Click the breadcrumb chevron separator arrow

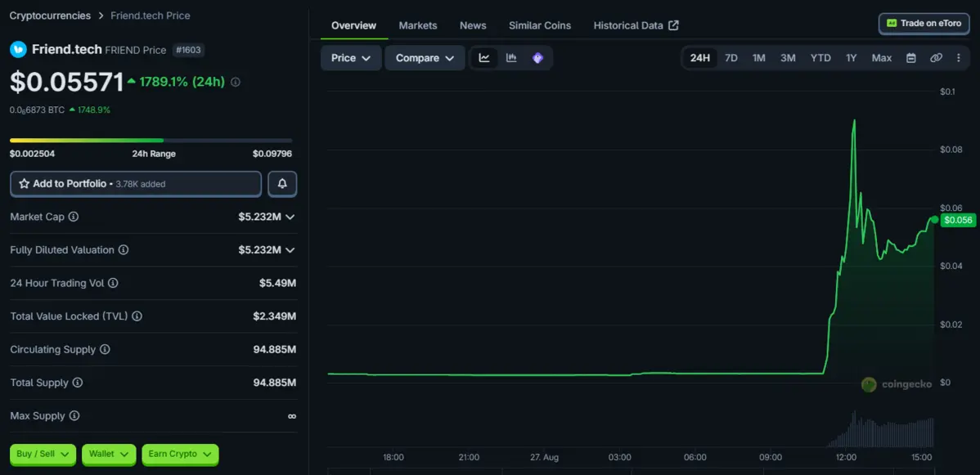pos(101,16)
